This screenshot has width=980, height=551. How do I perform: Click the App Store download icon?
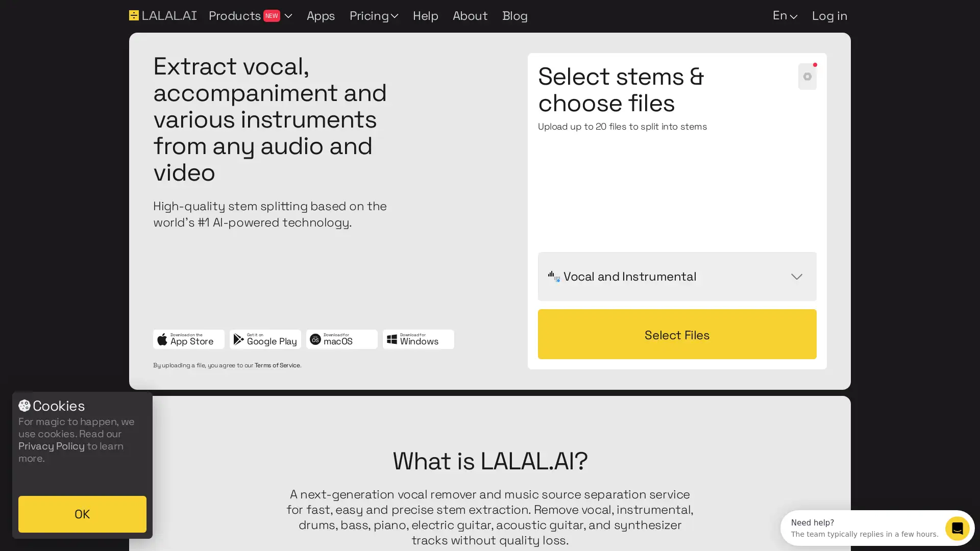coord(188,338)
